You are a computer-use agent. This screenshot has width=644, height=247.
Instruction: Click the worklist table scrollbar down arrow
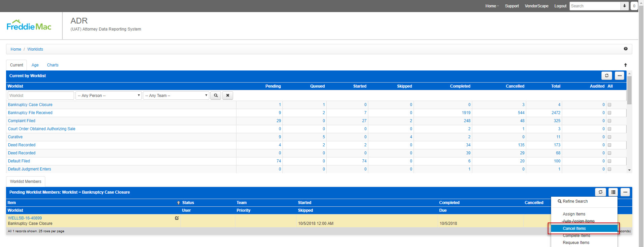(x=630, y=170)
